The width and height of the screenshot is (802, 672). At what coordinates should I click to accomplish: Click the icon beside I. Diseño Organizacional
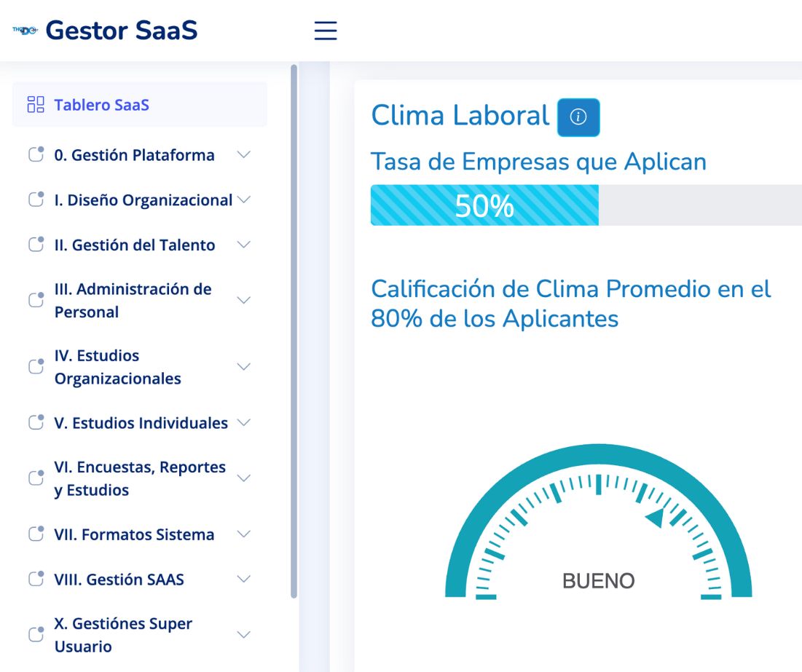point(36,199)
